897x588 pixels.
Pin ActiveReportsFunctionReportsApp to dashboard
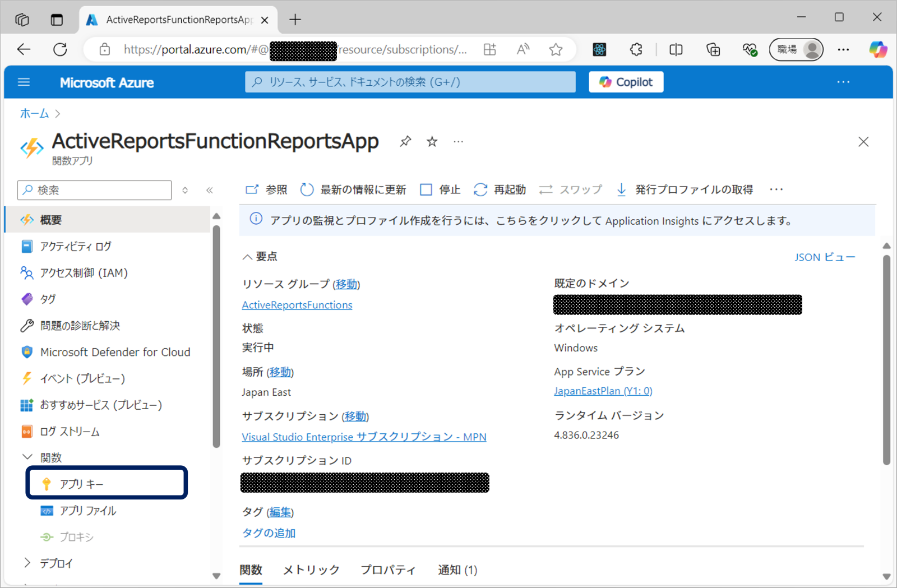point(405,141)
